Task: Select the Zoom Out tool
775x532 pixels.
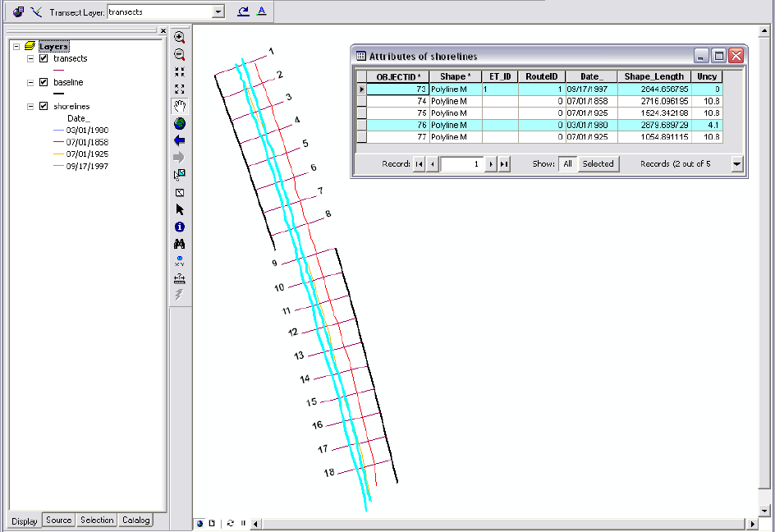Action: point(180,54)
